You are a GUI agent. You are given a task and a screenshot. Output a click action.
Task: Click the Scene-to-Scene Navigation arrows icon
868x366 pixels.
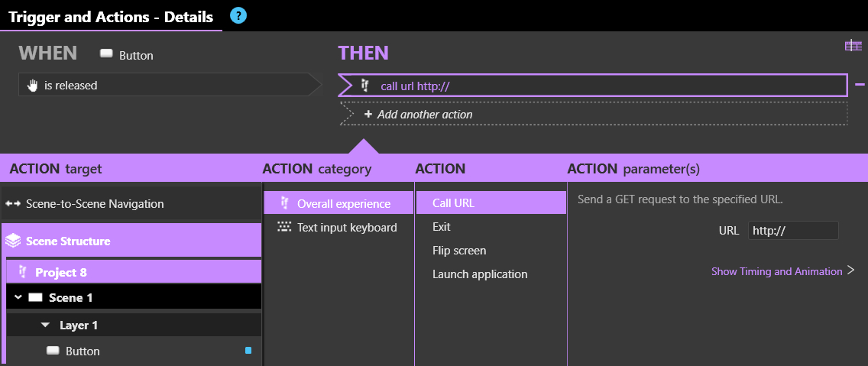coord(13,204)
